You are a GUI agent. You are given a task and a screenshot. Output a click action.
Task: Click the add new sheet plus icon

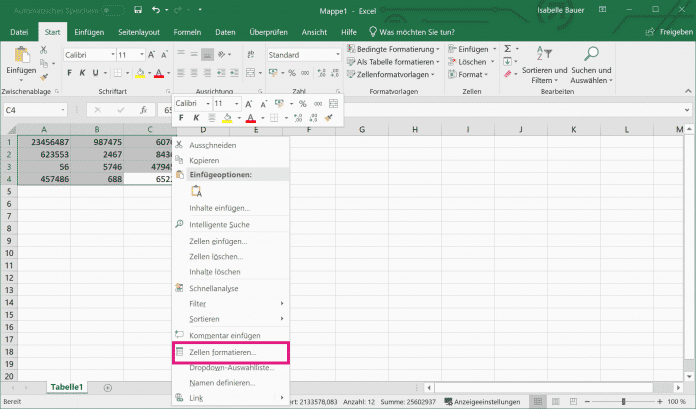pos(107,387)
